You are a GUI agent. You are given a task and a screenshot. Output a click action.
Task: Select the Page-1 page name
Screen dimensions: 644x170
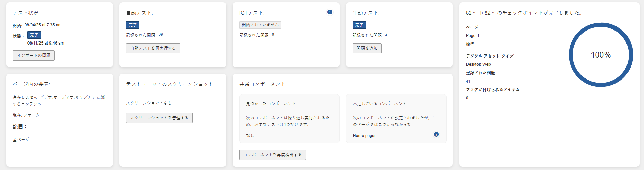click(472, 36)
